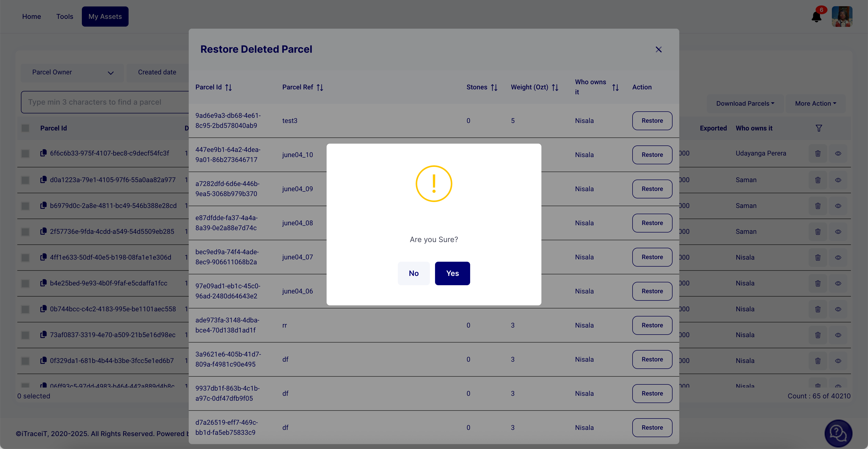This screenshot has width=868, height=449.
Task: Click the notification bell icon
Action: click(x=816, y=17)
